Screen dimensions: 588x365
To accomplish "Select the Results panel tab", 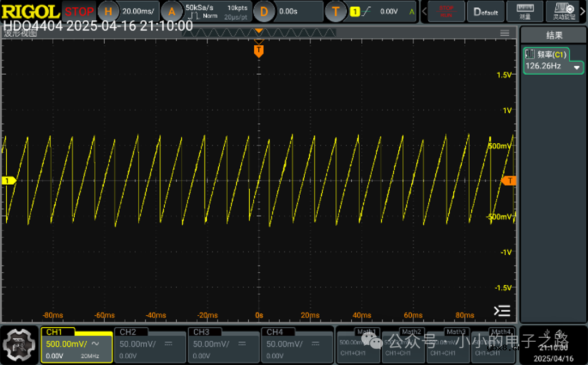I will coord(554,35).
